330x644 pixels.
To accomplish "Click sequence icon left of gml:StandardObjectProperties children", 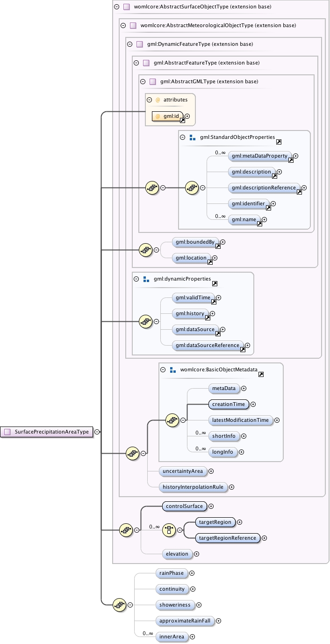I will pos(192,188).
